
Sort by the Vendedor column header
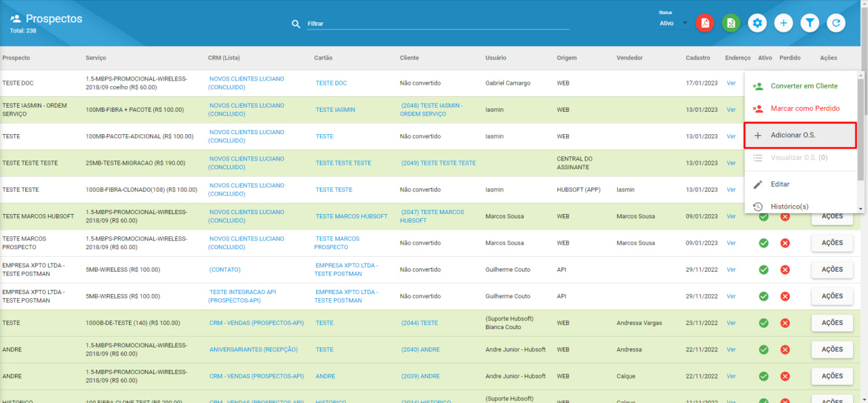tap(629, 58)
